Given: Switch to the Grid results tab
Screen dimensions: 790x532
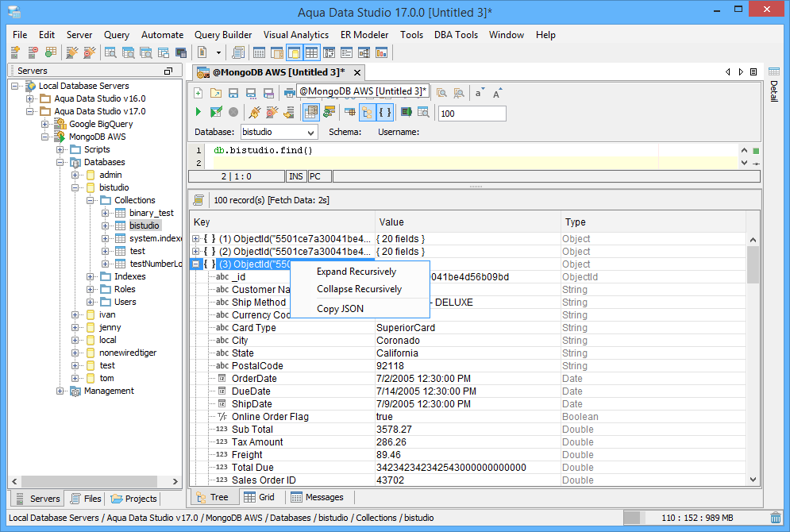Looking at the screenshot, I should point(260,497).
